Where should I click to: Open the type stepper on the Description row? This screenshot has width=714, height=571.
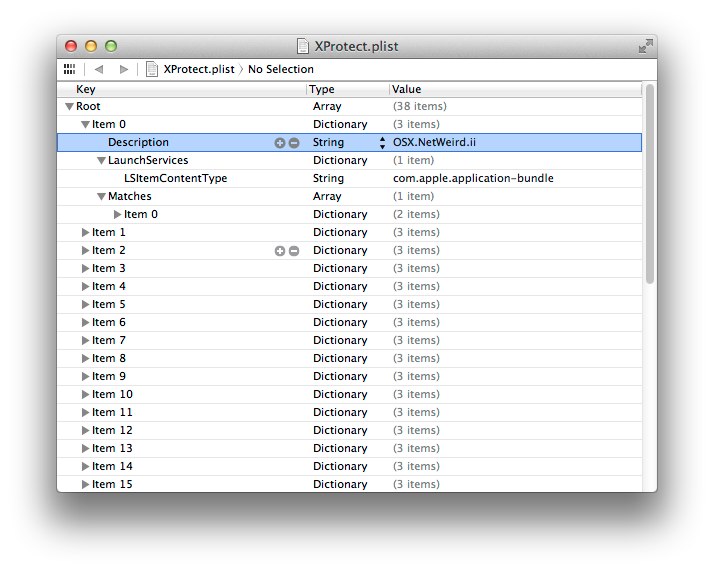382,143
